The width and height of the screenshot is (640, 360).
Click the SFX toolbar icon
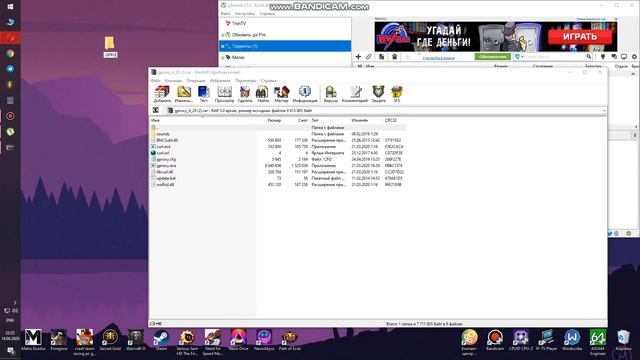tap(397, 94)
